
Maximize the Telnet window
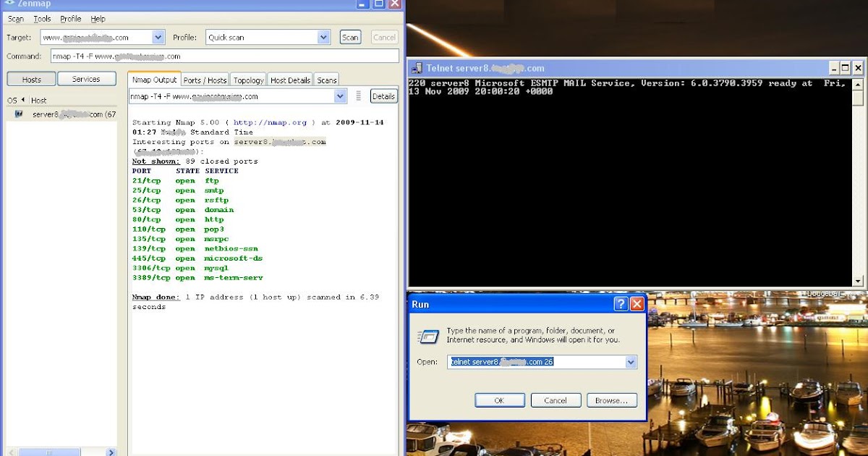coord(845,68)
